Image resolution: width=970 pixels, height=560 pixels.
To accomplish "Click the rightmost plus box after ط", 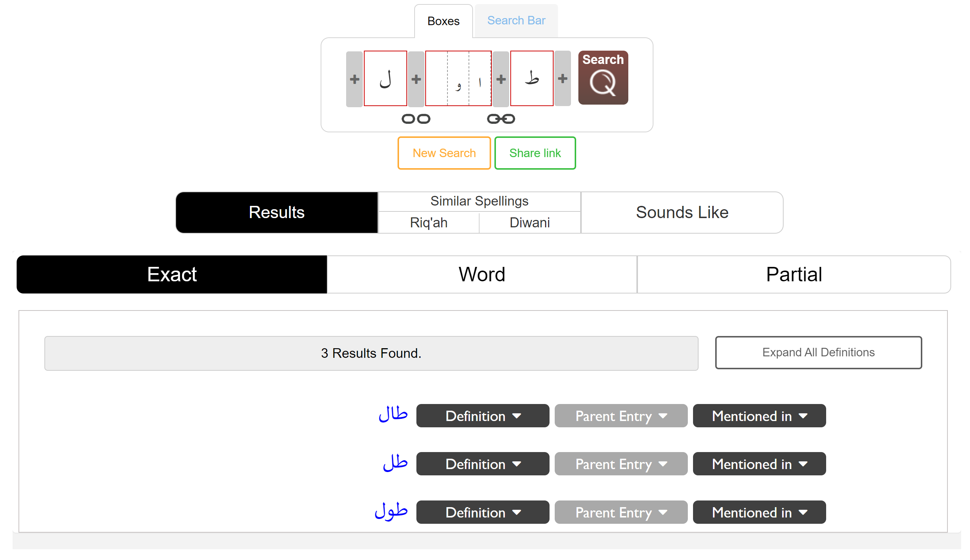I will coord(562,78).
